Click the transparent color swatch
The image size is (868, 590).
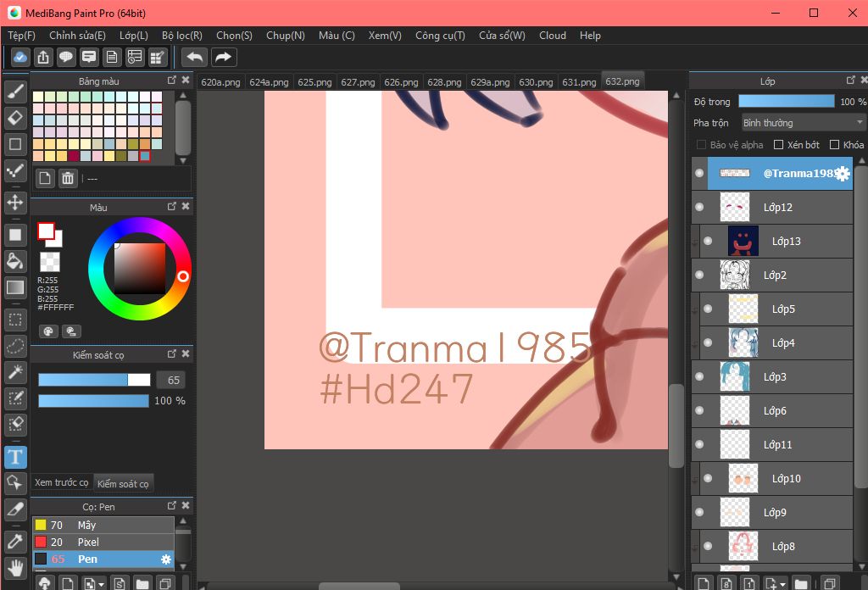pyautogui.click(x=50, y=261)
